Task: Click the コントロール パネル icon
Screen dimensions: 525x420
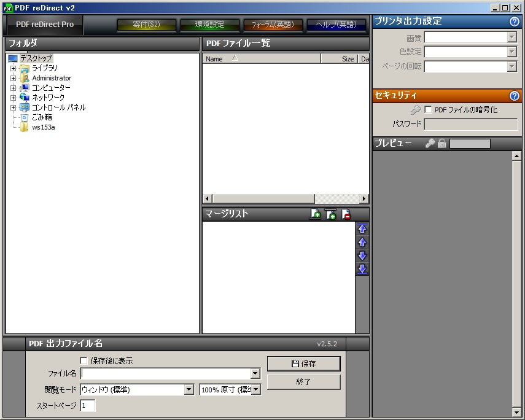Action: click(25, 107)
